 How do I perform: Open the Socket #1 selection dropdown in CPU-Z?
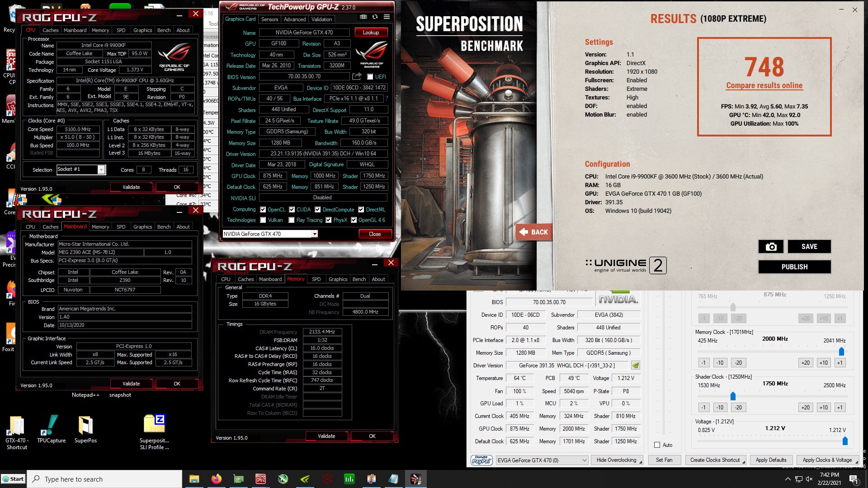(x=102, y=169)
